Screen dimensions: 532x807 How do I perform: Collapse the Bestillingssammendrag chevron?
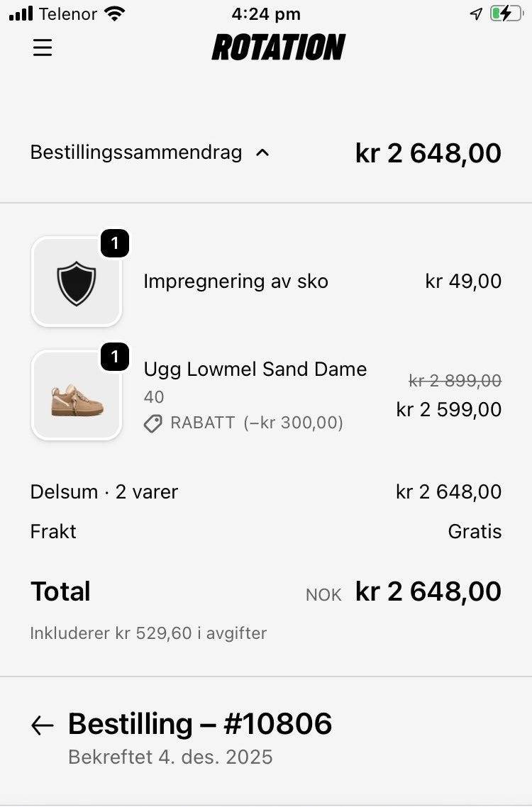(x=262, y=153)
